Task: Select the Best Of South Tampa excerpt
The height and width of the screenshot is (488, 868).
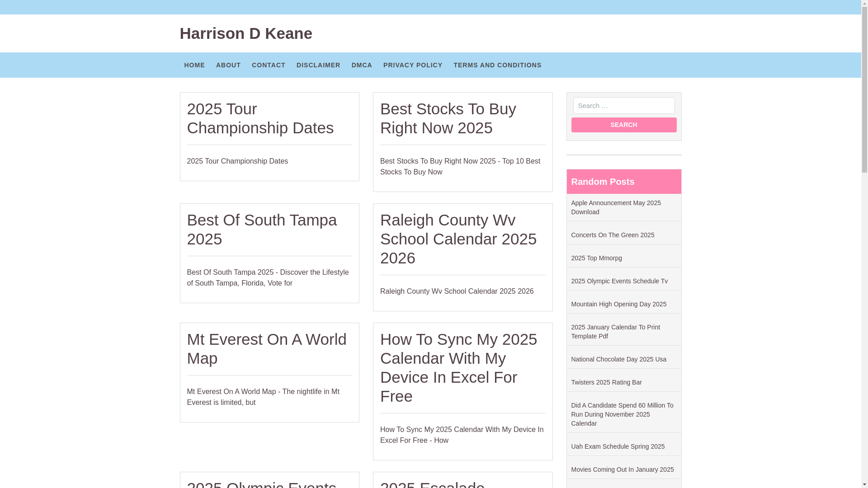Action: [268, 278]
